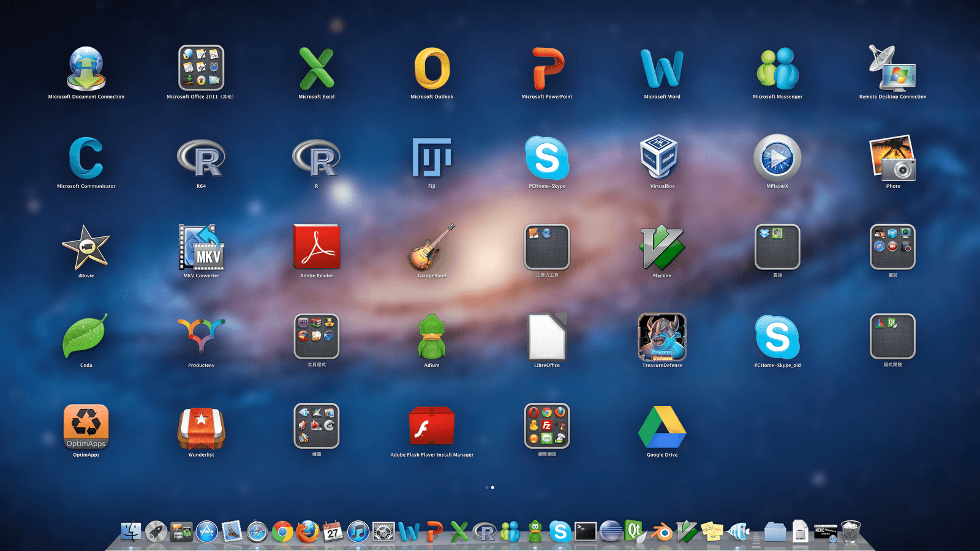Viewport: 980px width, 551px height.
Task: Launch Google Drive
Action: coord(662,427)
